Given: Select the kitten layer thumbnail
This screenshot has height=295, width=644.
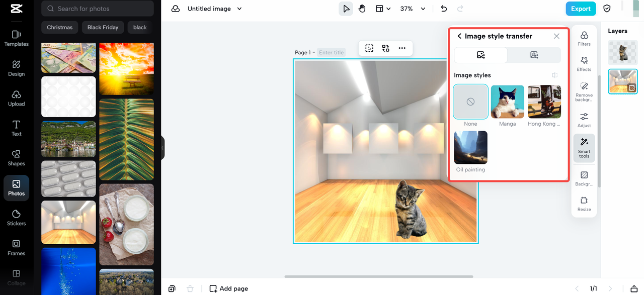Looking at the screenshot, I should pyautogui.click(x=623, y=53).
